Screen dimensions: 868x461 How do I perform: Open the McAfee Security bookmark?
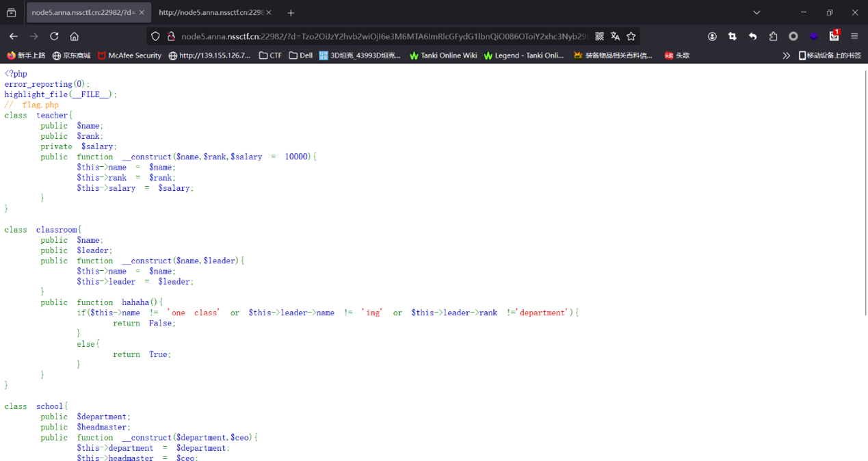129,55
